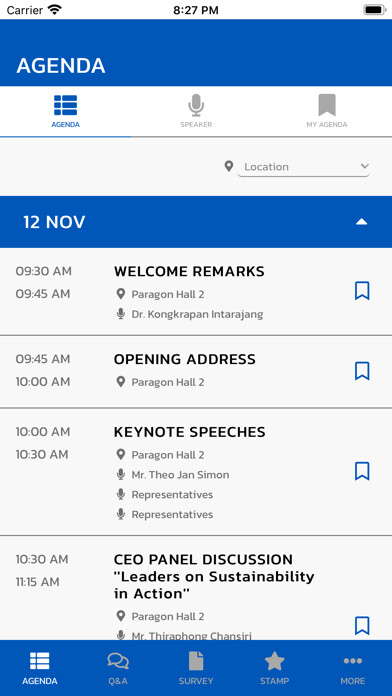Open speaker Dr. Kongkrapan Intarajang
The image size is (392, 696).
pos(197,314)
